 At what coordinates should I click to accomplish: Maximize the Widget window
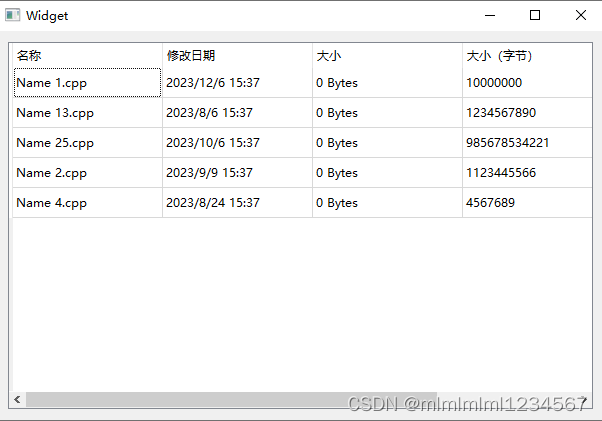[535, 15]
